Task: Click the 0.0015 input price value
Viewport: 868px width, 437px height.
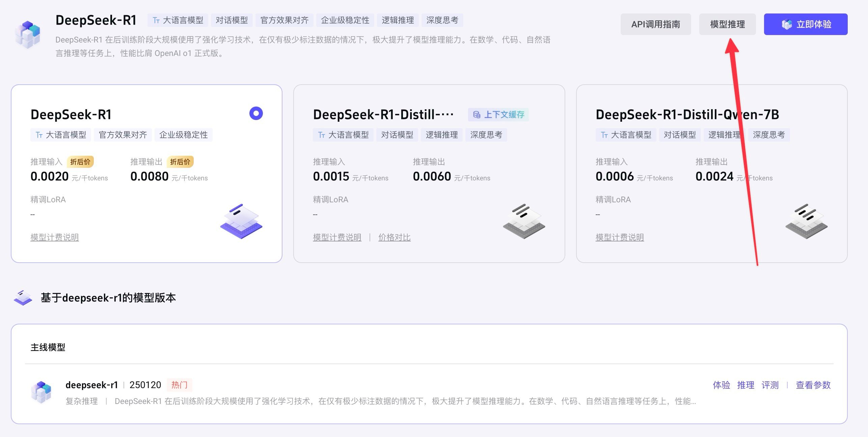Action: tap(331, 176)
